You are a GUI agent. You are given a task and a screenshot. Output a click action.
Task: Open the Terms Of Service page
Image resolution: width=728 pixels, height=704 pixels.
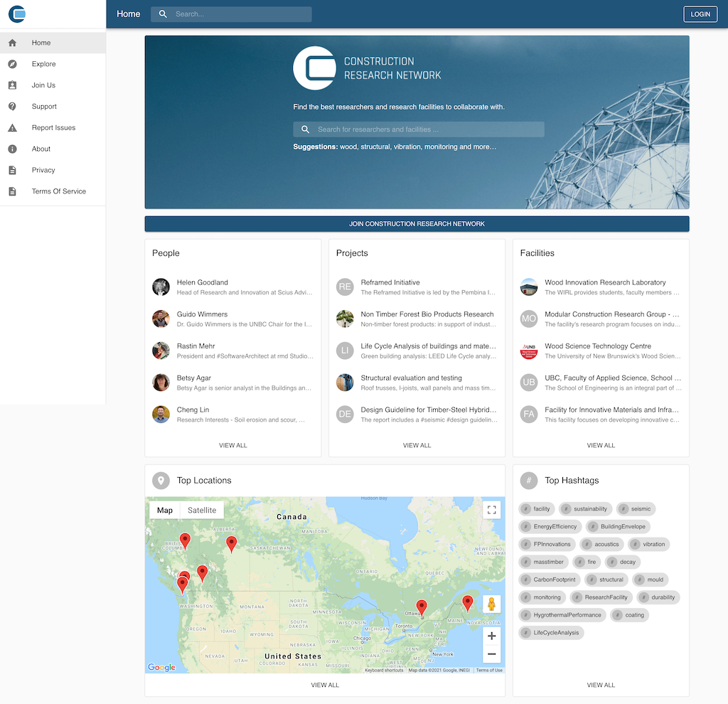click(53, 191)
